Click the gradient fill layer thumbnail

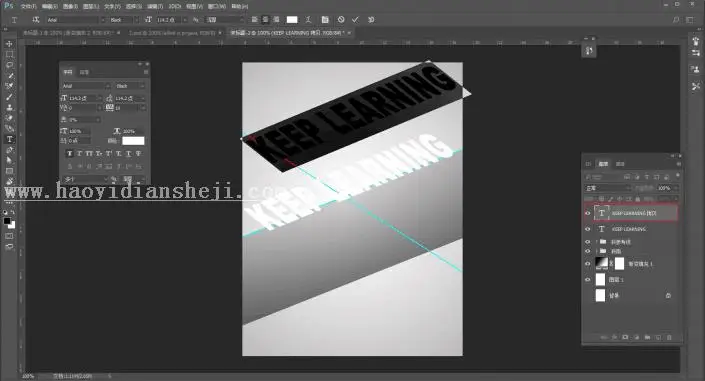601,264
